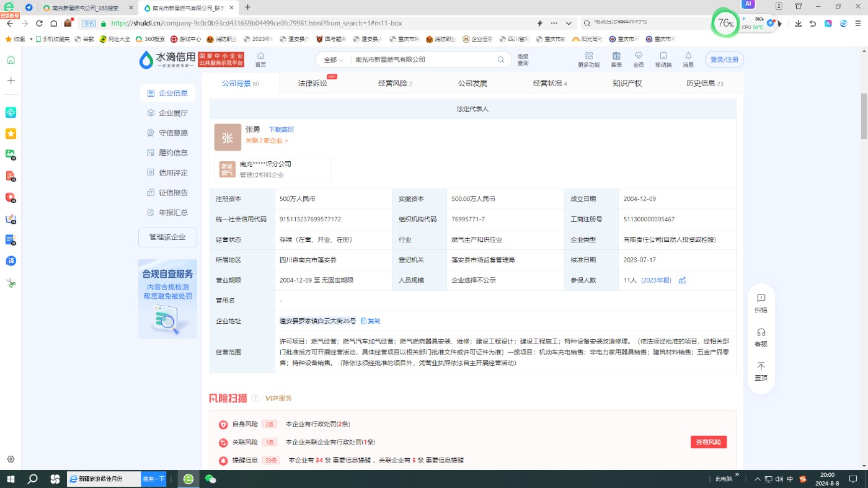The image size is (868, 488).
Task: Open the 首页 home icon on site header
Action: (x=260, y=60)
